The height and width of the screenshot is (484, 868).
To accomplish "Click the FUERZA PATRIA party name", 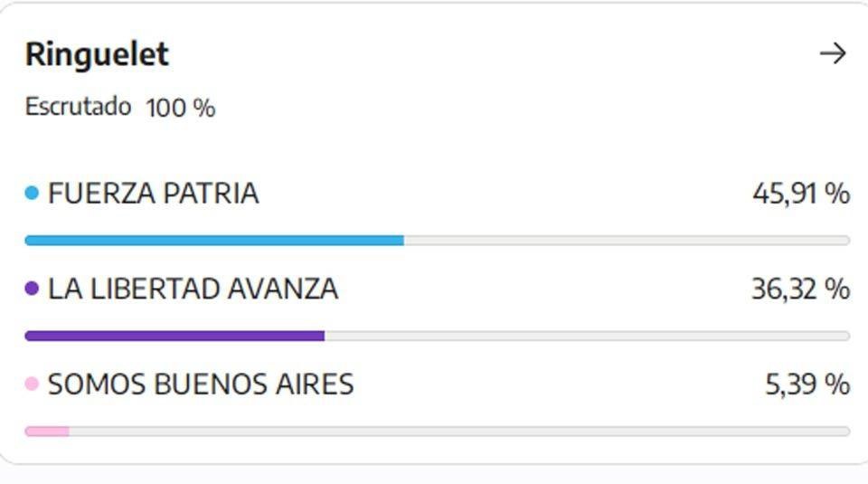I will pyautogui.click(x=154, y=194).
